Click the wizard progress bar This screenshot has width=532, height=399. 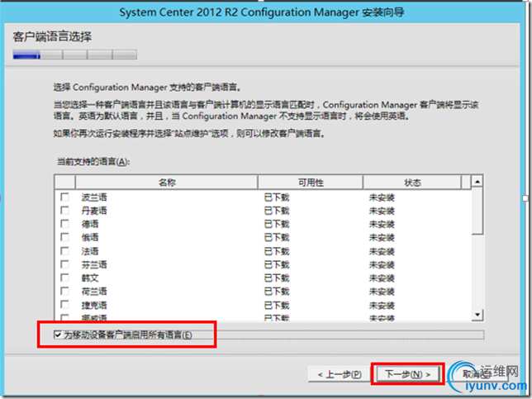point(74,55)
